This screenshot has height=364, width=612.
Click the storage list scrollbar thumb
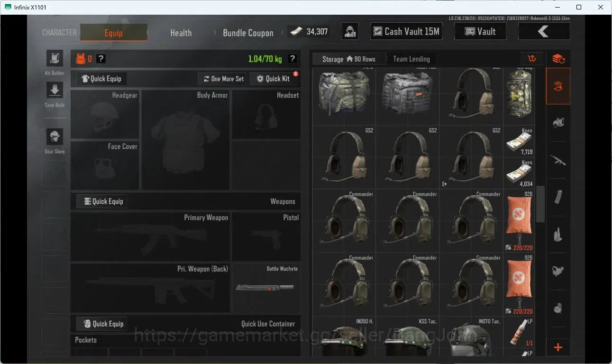click(x=539, y=204)
